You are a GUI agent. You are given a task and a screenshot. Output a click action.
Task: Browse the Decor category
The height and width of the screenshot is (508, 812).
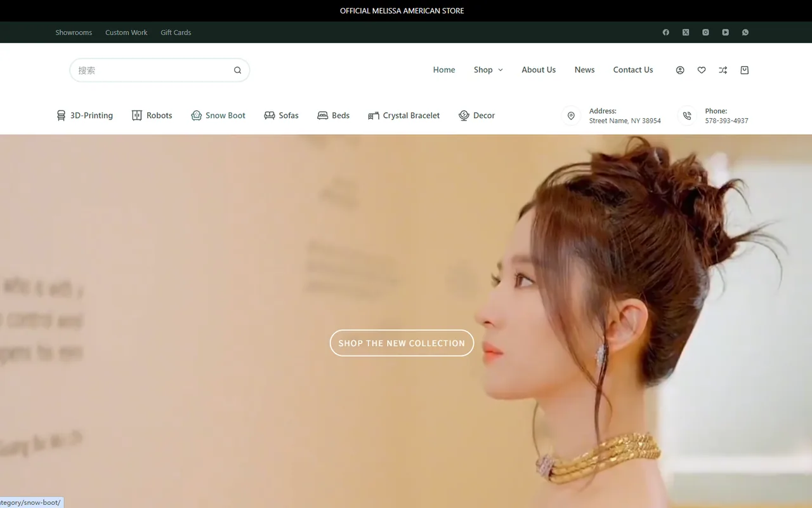click(476, 116)
